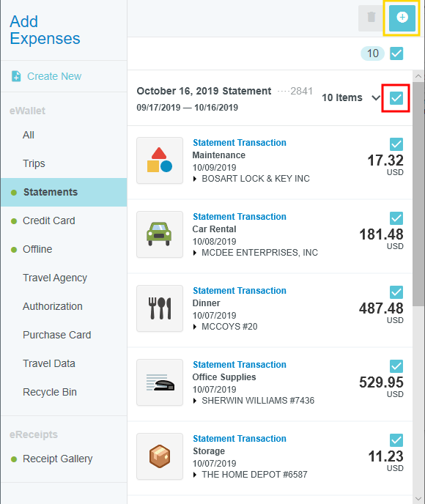Click the Create New document icon
Viewport: 425px width, 504px height.
pyautogui.click(x=16, y=76)
